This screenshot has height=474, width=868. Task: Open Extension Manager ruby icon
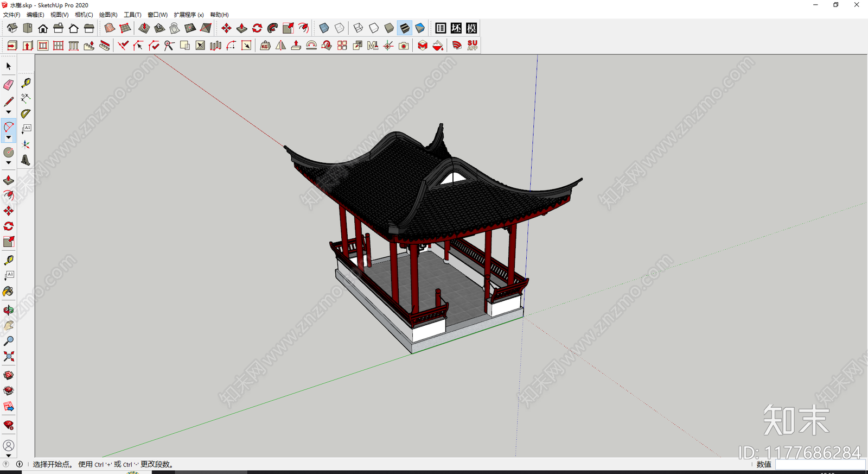(9, 425)
